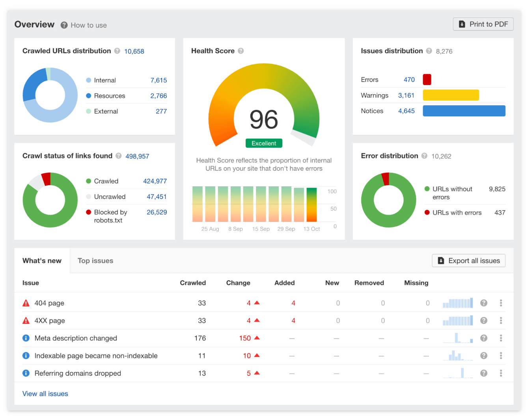Click the External URLs count 277
Image resolution: width=526 pixels, height=420 pixels.
[161, 112]
